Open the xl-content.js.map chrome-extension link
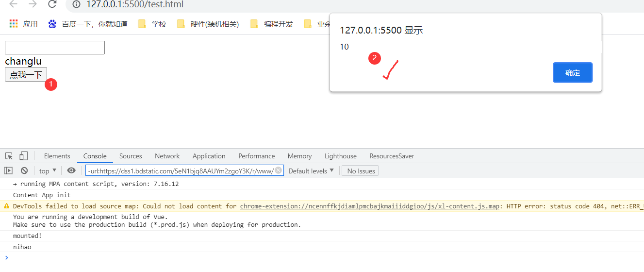644x272 pixels. pyautogui.click(x=370, y=206)
